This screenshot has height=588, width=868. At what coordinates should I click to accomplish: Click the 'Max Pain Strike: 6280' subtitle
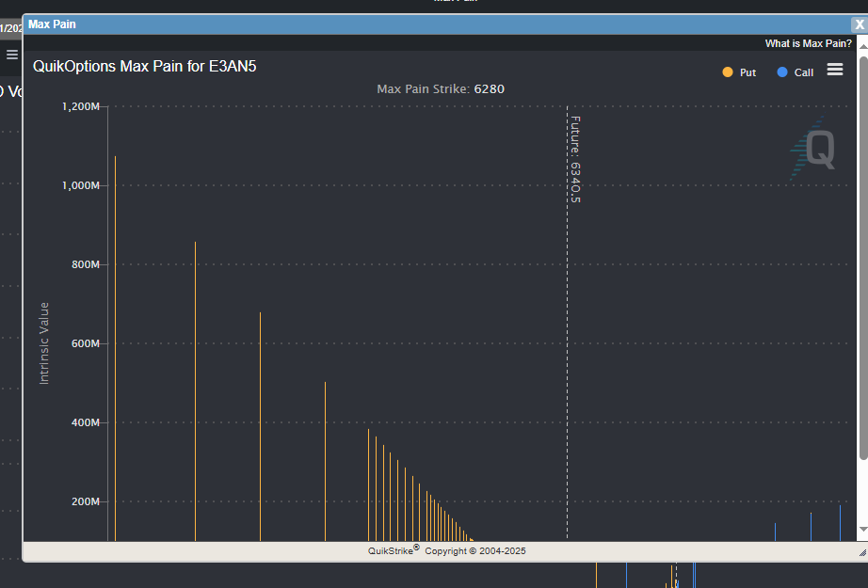tap(441, 89)
